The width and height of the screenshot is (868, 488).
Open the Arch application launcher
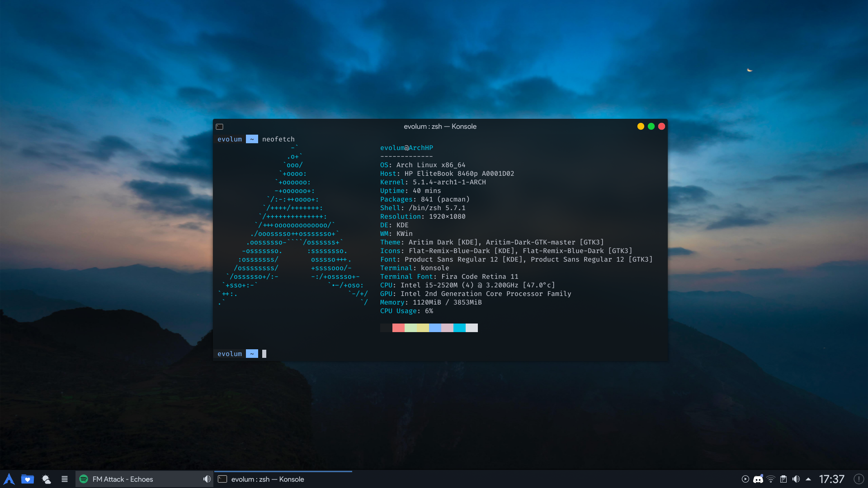click(9, 479)
